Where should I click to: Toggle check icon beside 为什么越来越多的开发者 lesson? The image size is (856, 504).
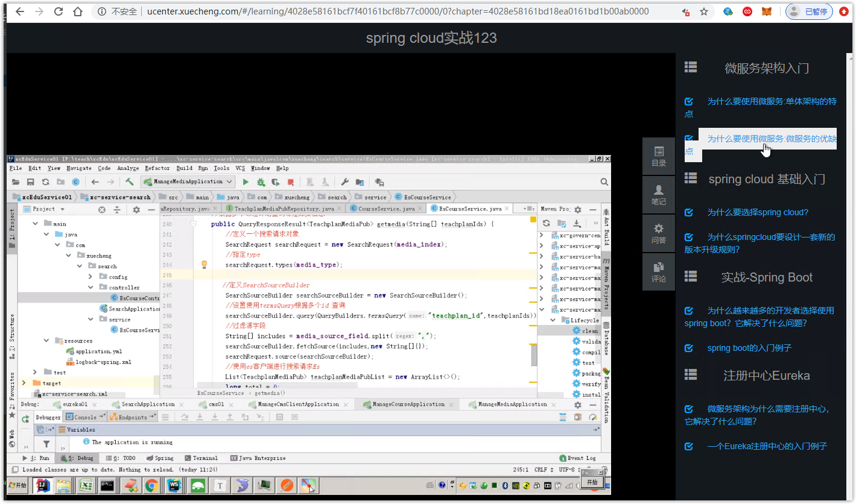pos(689,310)
